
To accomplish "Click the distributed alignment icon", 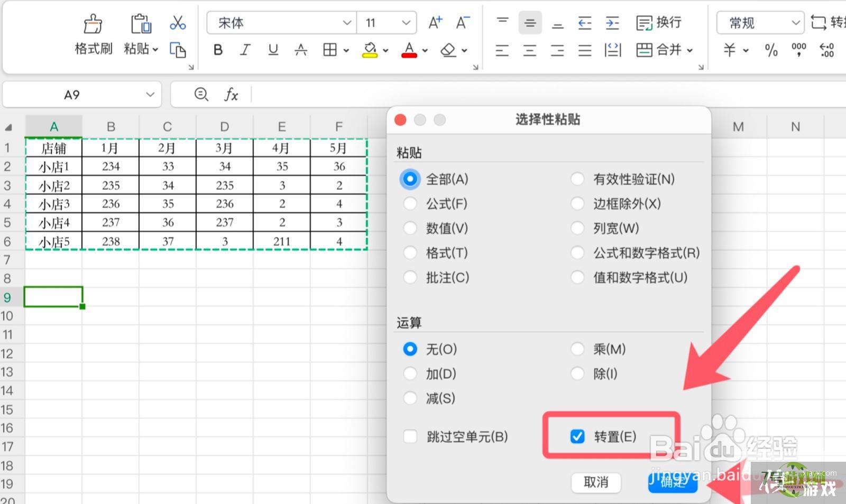I will pos(612,50).
